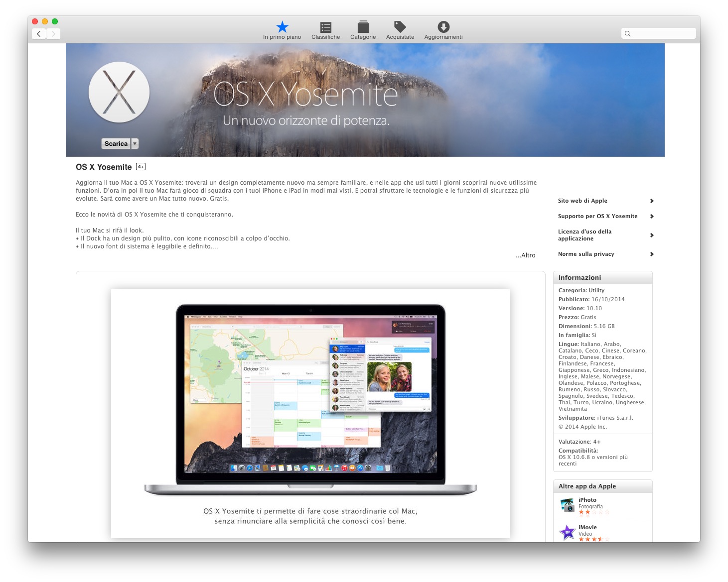Viewport: 728px width, 582px height.
Task: Open the Sito web di Apple link
Action: (x=582, y=201)
